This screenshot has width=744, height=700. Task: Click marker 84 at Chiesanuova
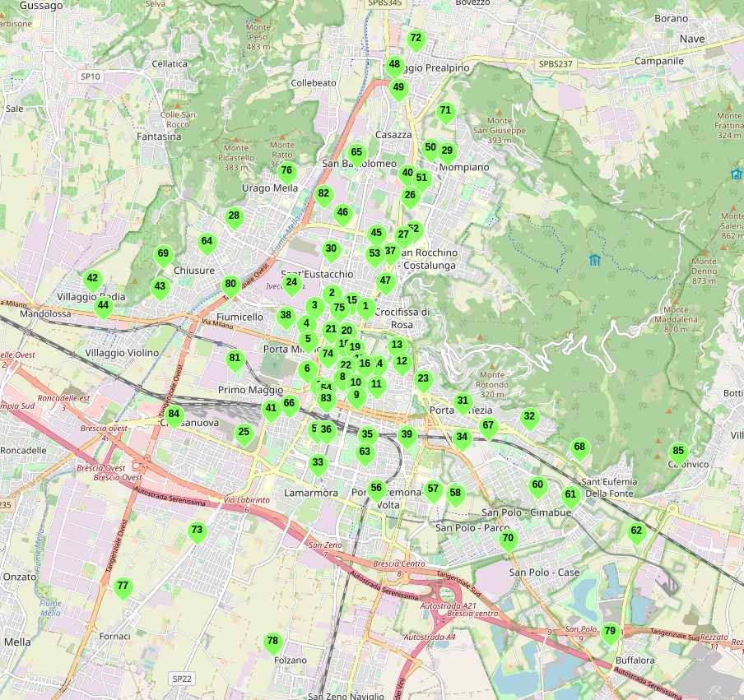[x=174, y=416]
